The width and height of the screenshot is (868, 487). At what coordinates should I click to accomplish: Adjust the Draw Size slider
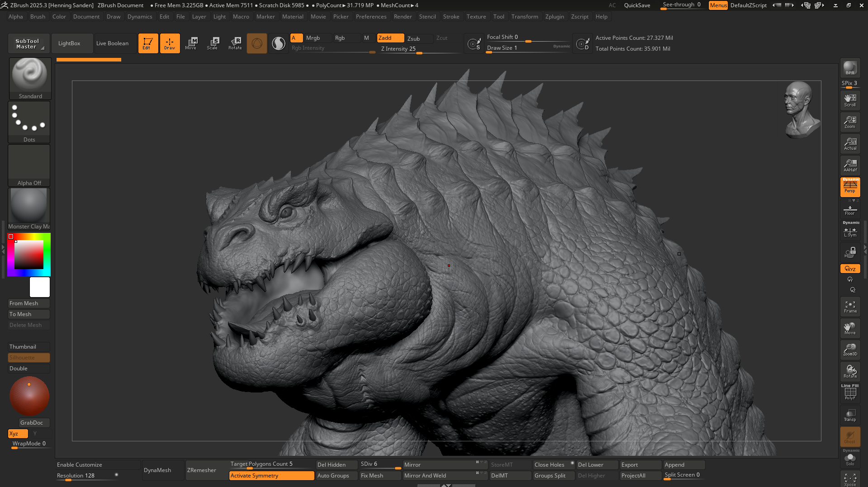coord(528,48)
